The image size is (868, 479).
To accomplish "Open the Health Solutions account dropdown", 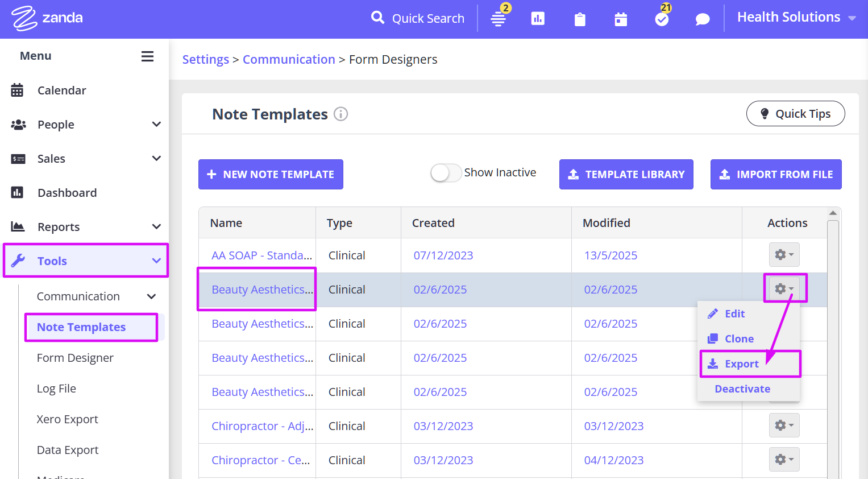I will click(x=795, y=17).
